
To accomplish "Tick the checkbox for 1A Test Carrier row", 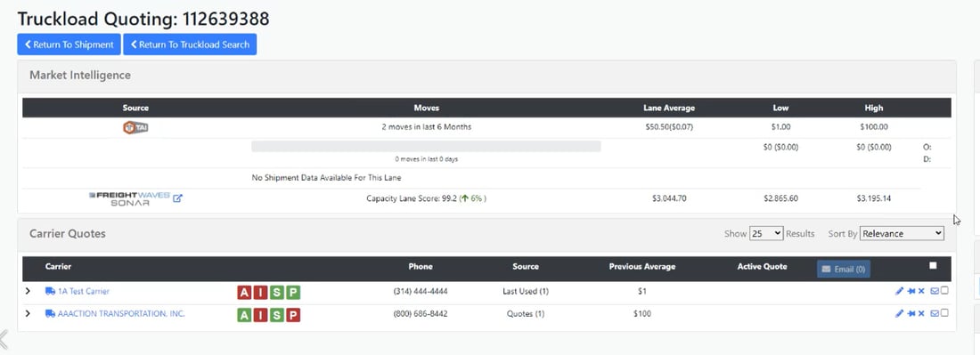I will click(x=944, y=291).
